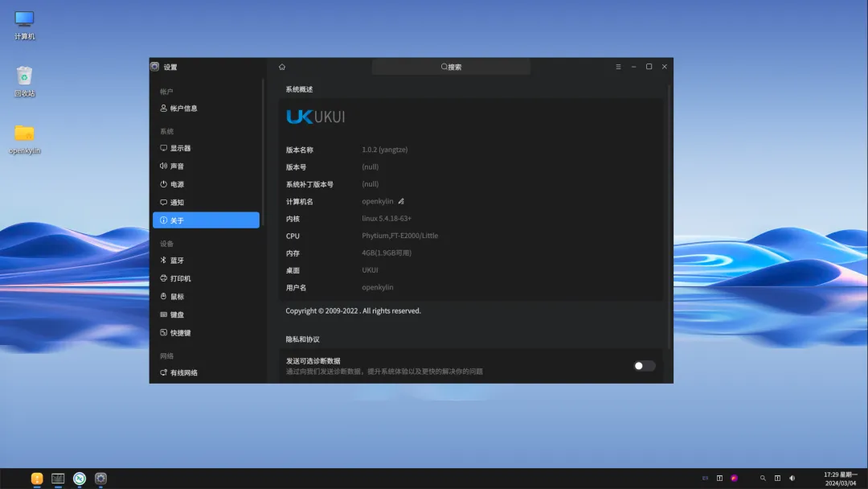Viewport: 868px width, 489px height.
Task: Click the volume speaker icon in tray
Action: point(792,479)
